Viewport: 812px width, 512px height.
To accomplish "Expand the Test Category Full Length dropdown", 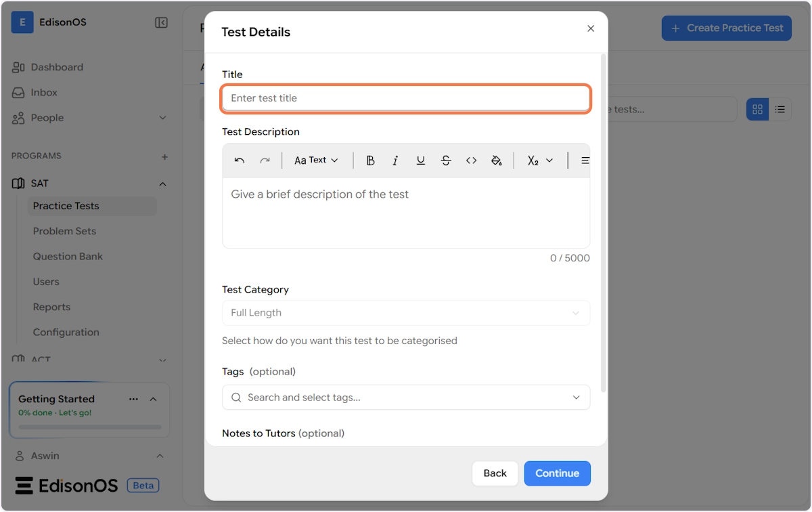I will pos(406,313).
